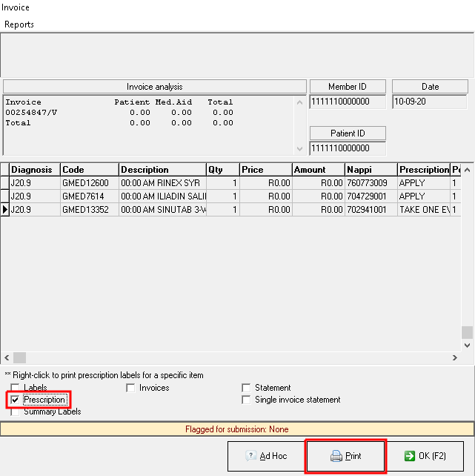Click the Patient ID input field
The width and height of the screenshot is (475, 476).
tap(347, 148)
